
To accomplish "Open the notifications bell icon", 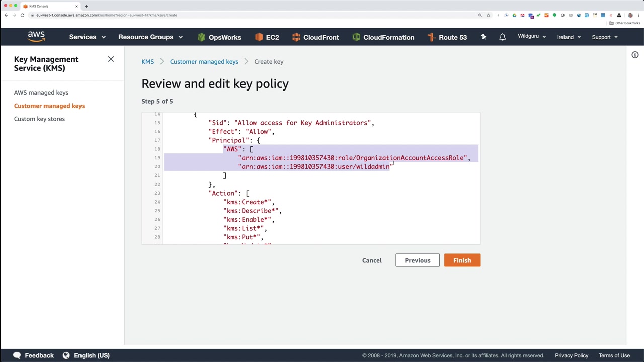I will pos(502,37).
